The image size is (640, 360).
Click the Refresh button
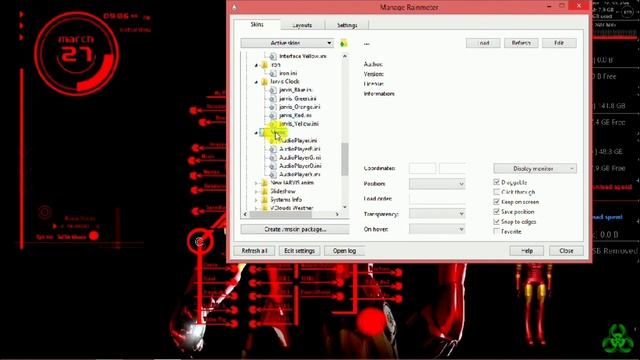tap(521, 43)
